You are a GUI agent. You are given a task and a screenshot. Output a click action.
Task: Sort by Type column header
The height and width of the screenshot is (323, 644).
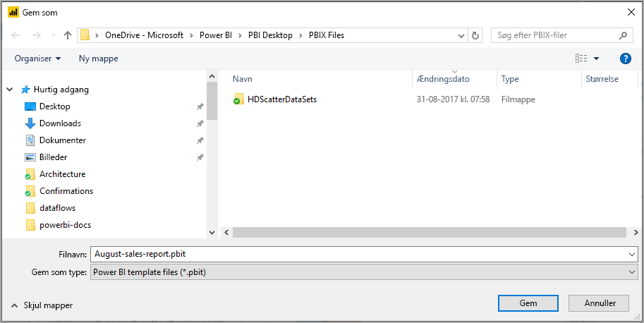pos(510,79)
